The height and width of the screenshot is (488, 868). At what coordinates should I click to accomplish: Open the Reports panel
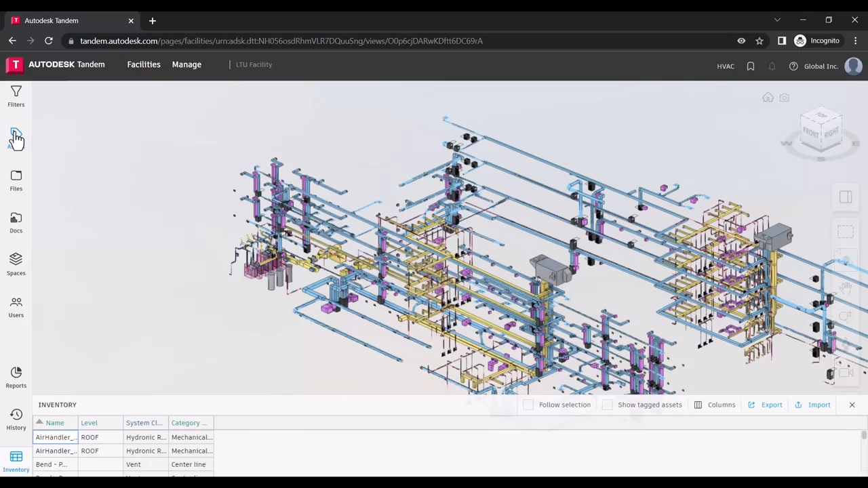(x=16, y=377)
